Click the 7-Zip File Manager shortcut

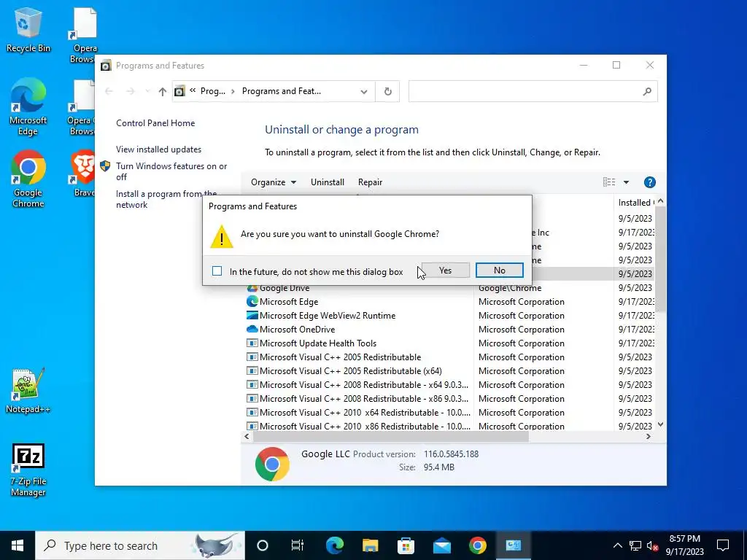point(28,470)
